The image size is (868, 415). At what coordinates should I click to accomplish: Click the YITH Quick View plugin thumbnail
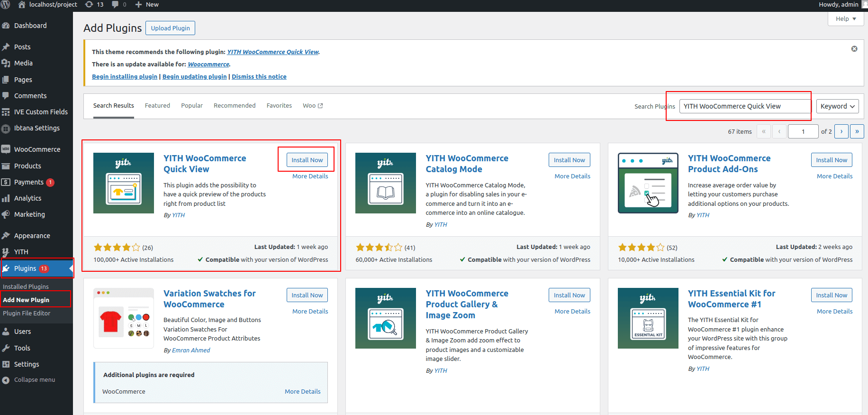(123, 183)
